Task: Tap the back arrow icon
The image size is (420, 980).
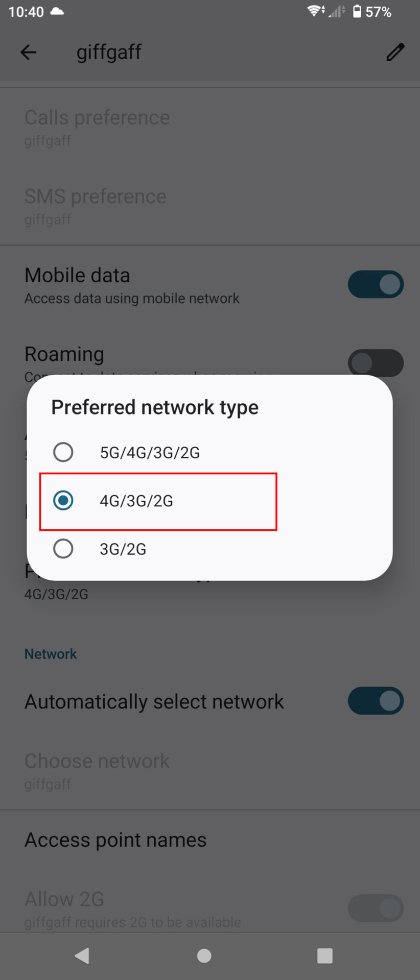Action: (29, 52)
